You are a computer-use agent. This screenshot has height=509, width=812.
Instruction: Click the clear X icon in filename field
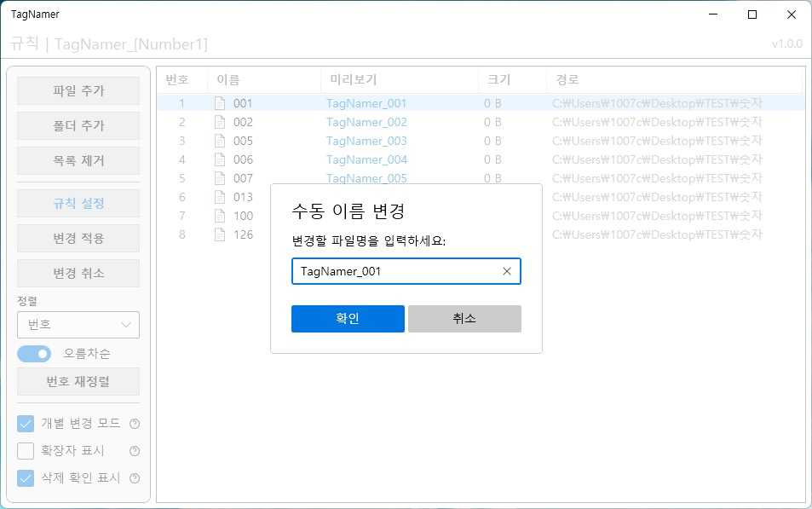coord(507,271)
